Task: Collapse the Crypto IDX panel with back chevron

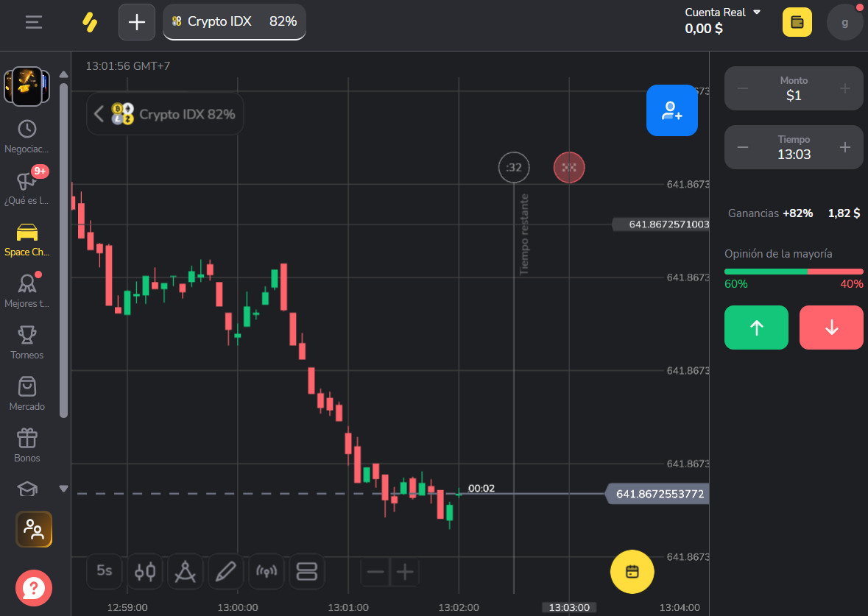Action: pyautogui.click(x=99, y=114)
